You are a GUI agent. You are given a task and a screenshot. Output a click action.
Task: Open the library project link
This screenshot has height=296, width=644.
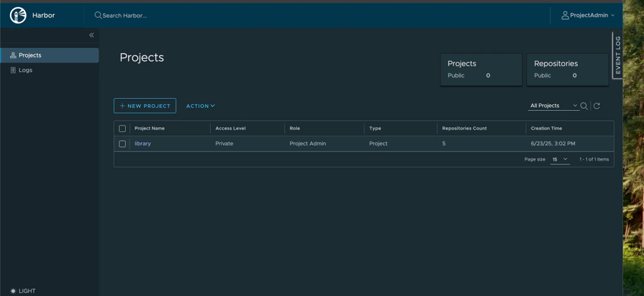143,144
